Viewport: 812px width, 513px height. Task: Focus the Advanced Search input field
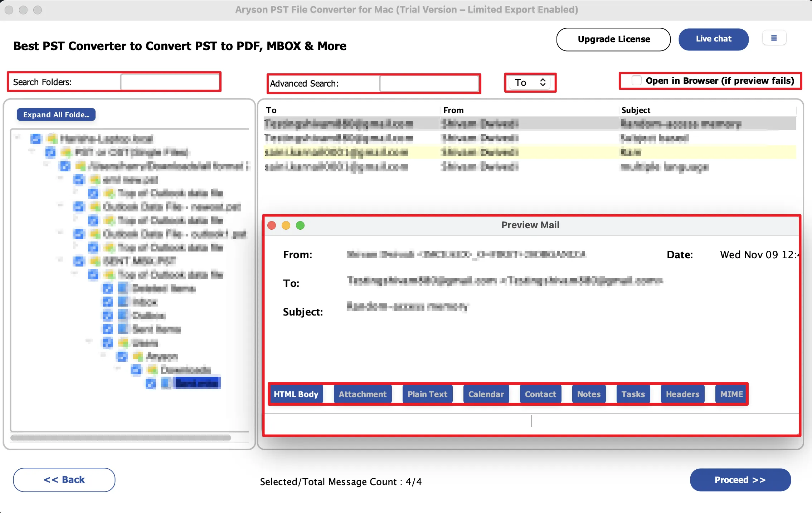[x=429, y=84]
